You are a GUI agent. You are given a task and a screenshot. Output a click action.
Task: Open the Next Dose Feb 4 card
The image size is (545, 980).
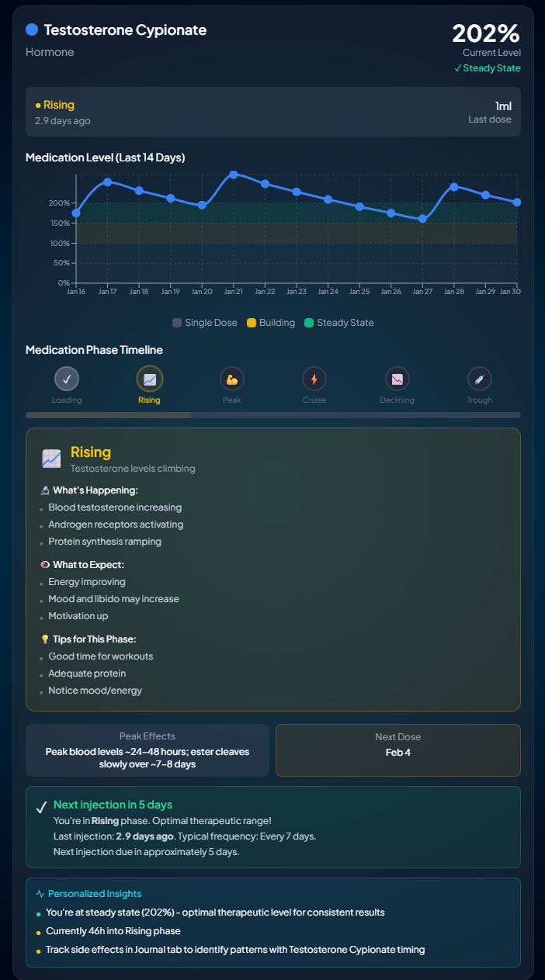tap(398, 750)
